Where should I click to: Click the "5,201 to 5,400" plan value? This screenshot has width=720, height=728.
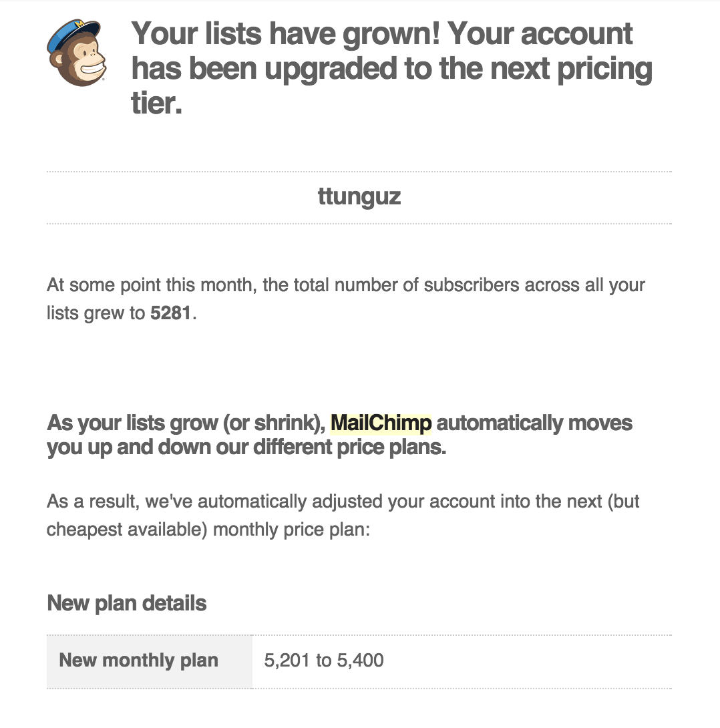click(x=324, y=661)
